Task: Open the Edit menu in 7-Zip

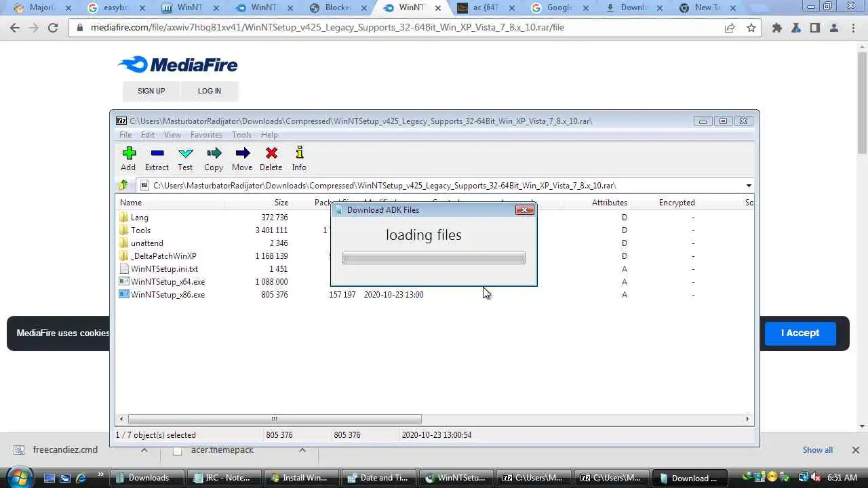Action: point(148,135)
